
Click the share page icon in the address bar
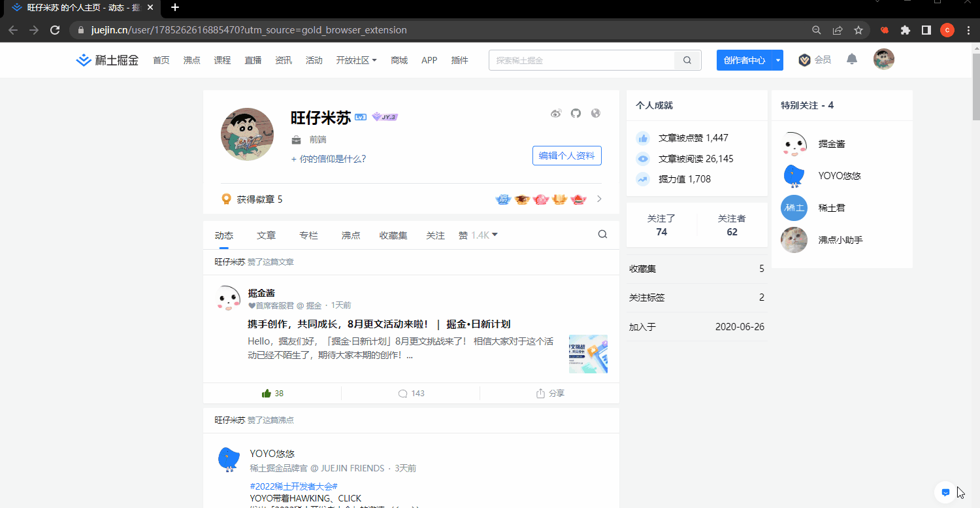click(838, 30)
